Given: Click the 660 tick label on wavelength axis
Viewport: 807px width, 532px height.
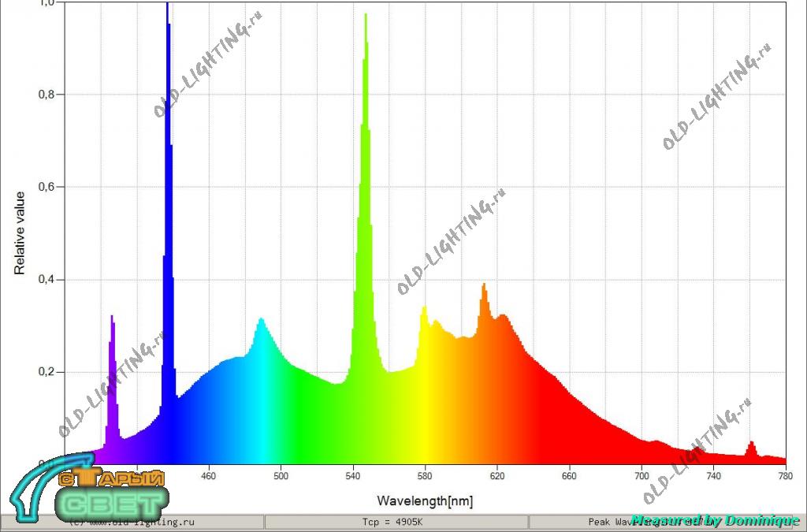Looking at the screenshot, I should tap(569, 476).
